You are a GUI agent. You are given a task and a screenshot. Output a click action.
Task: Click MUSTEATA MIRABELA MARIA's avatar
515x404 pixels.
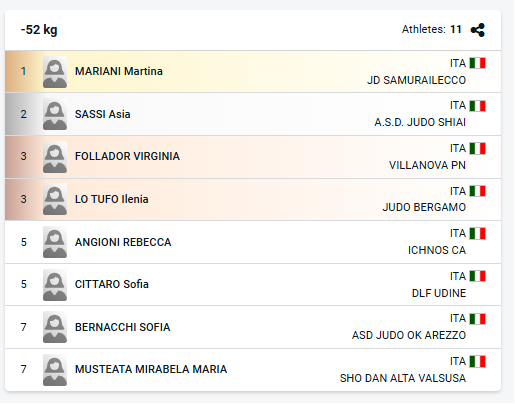(55, 370)
